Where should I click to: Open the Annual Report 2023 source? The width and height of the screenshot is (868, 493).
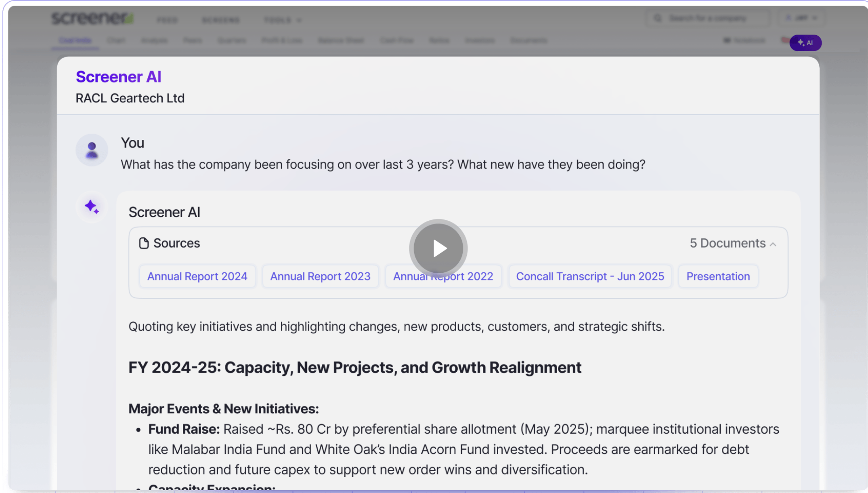320,276
